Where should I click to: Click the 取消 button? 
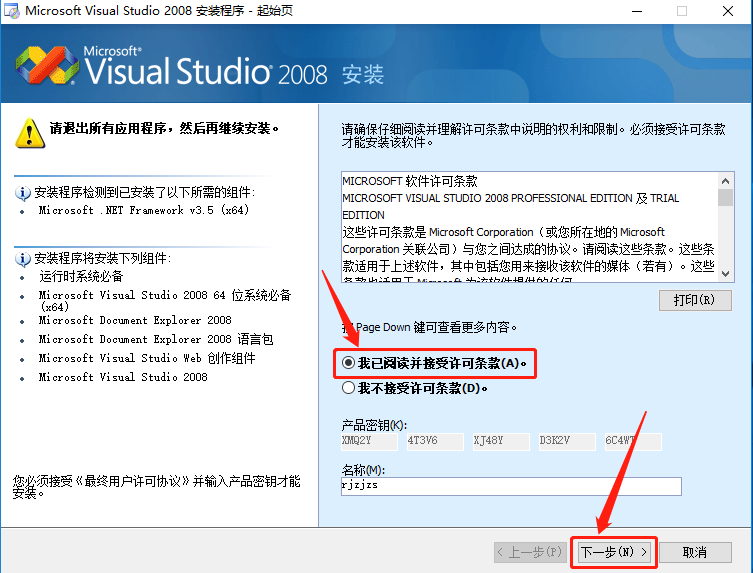(x=695, y=552)
